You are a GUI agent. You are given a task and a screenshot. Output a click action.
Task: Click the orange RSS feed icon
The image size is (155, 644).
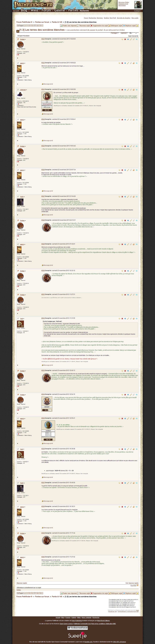tap(137, 585)
